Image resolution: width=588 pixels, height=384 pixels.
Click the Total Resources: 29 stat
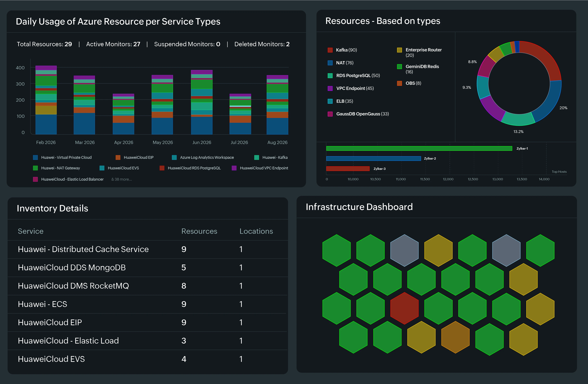44,44
